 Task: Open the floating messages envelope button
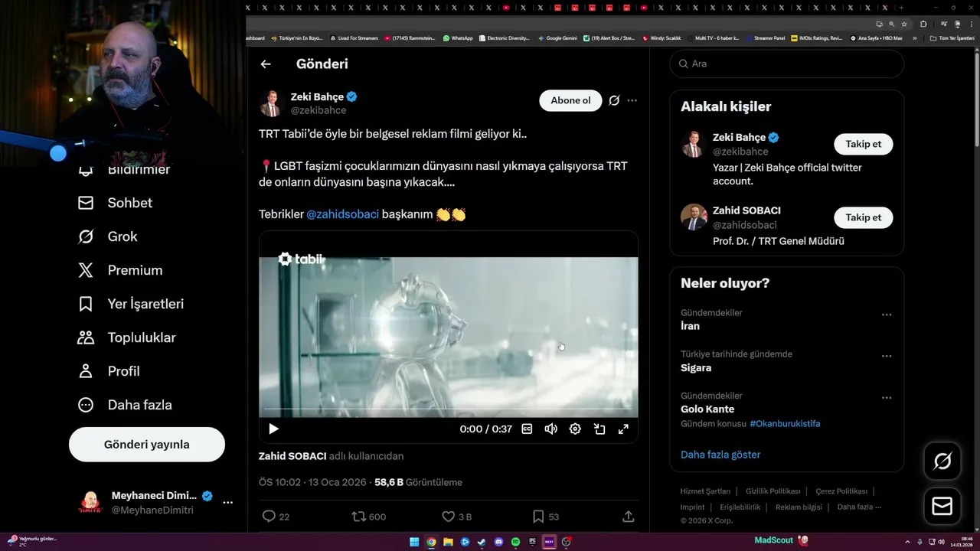click(942, 506)
